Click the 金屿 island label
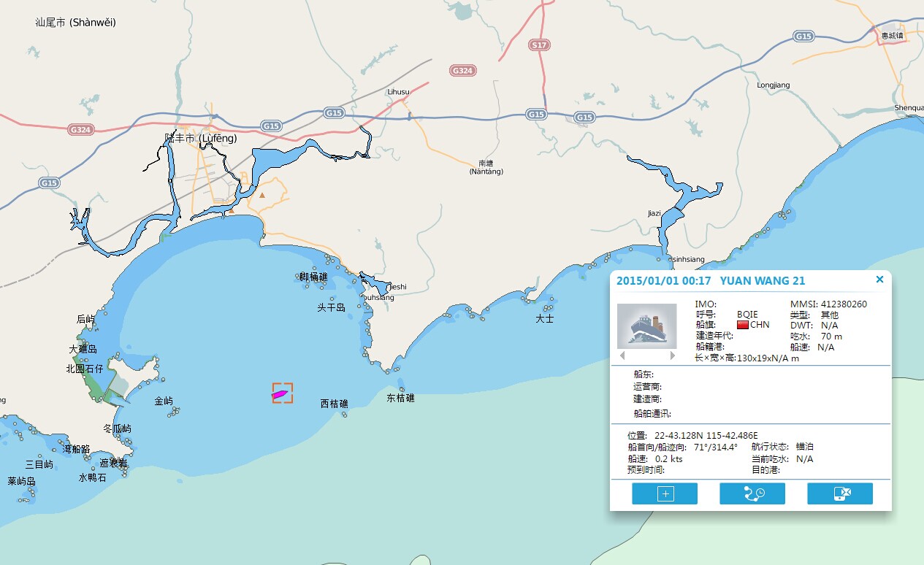This screenshot has width=924, height=565. [x=164, y=401]
